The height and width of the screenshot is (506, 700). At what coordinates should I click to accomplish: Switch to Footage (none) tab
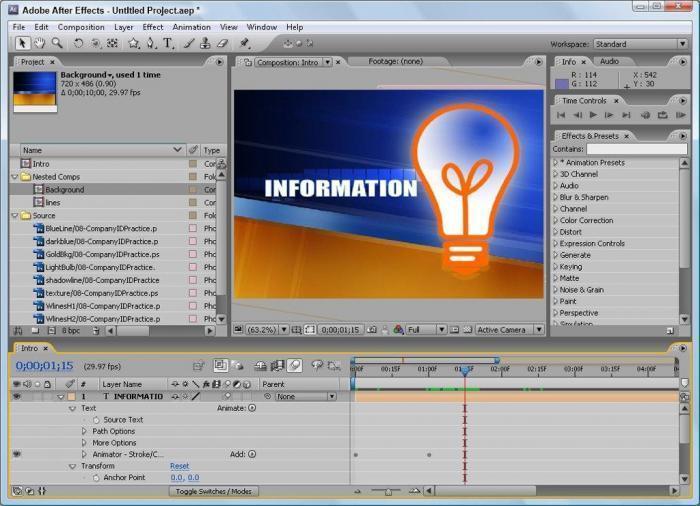coord(396,61)
